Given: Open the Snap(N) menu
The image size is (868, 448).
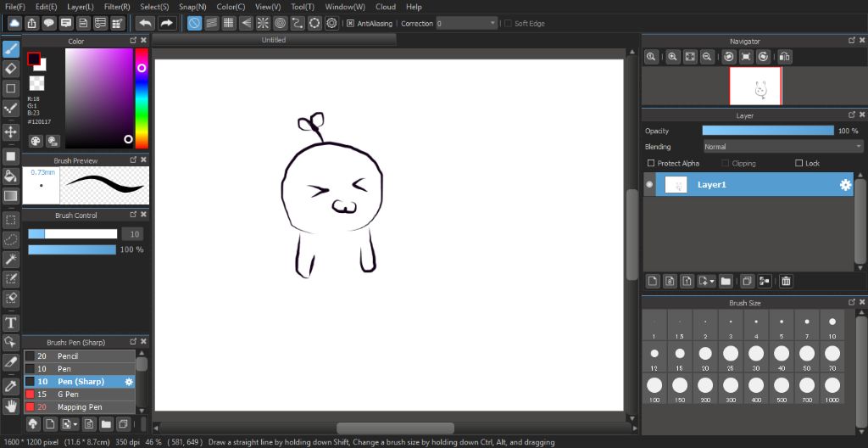Looking at the screenshot, I should [x=192, y=7].
